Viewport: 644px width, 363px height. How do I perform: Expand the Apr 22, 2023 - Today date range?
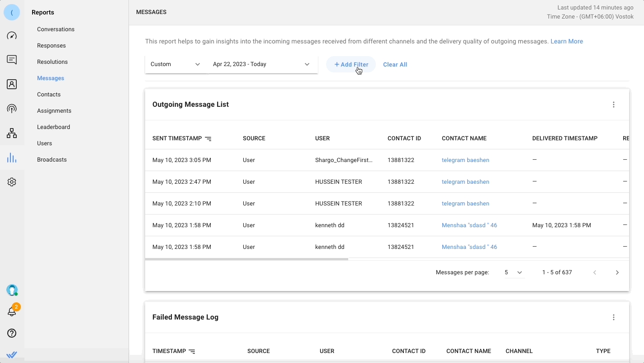tap(261, 64)
